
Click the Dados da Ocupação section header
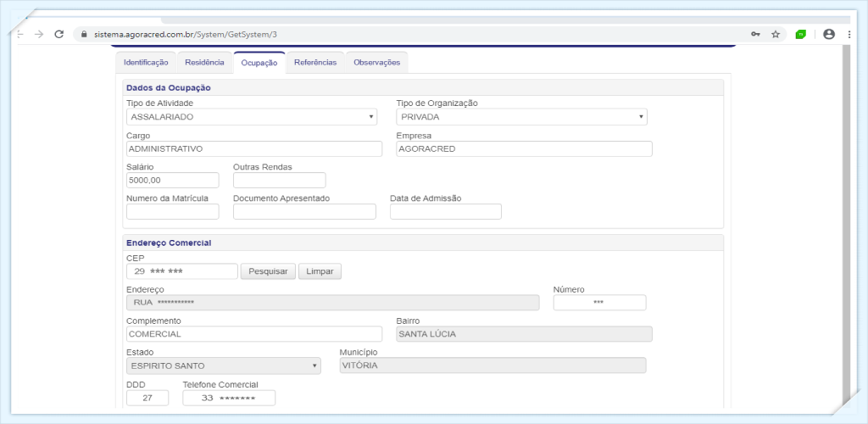pyautogui.click(x=423, y=87)
